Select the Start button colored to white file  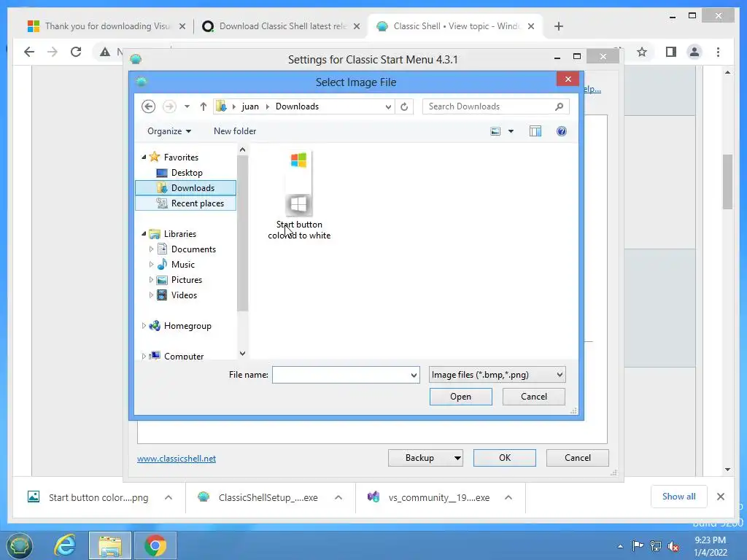tap(299, 195)
